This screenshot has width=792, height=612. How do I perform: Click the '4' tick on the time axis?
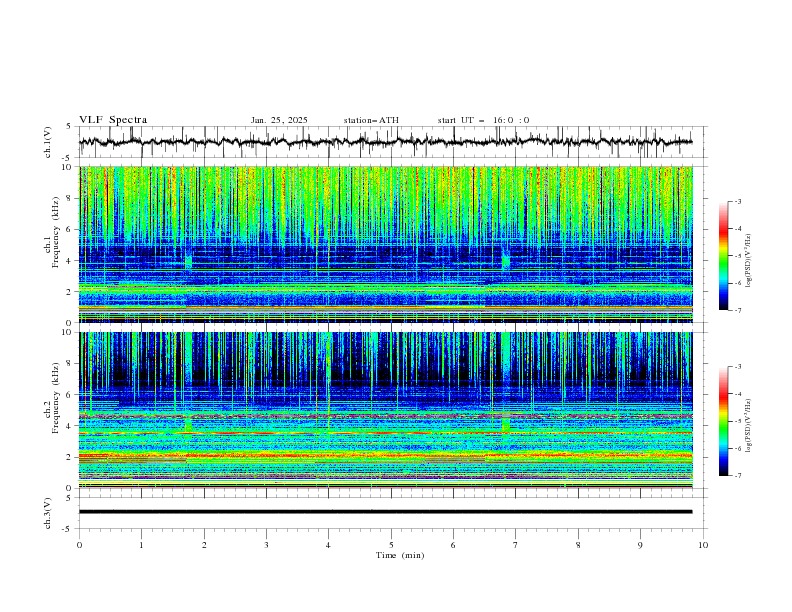(329, 545)
